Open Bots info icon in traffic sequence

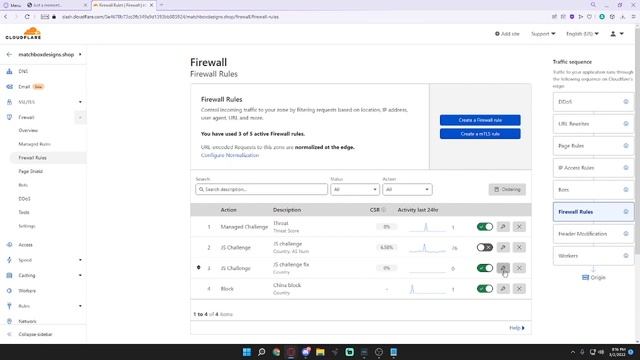click(x=626, y=190)
